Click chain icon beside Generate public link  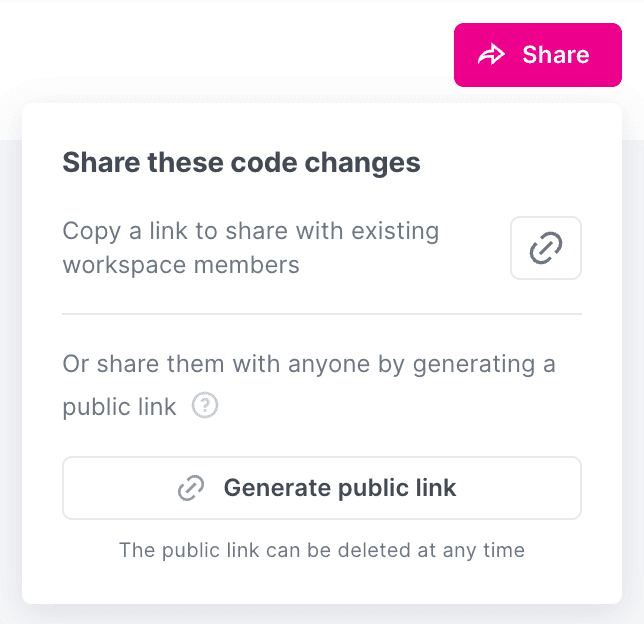point(191,488)
